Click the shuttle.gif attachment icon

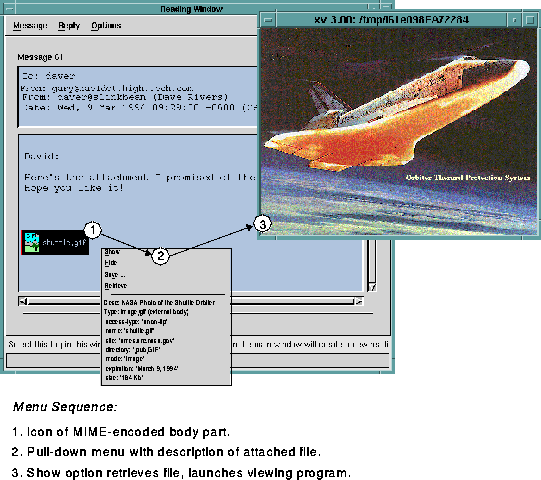coord(32,243)
